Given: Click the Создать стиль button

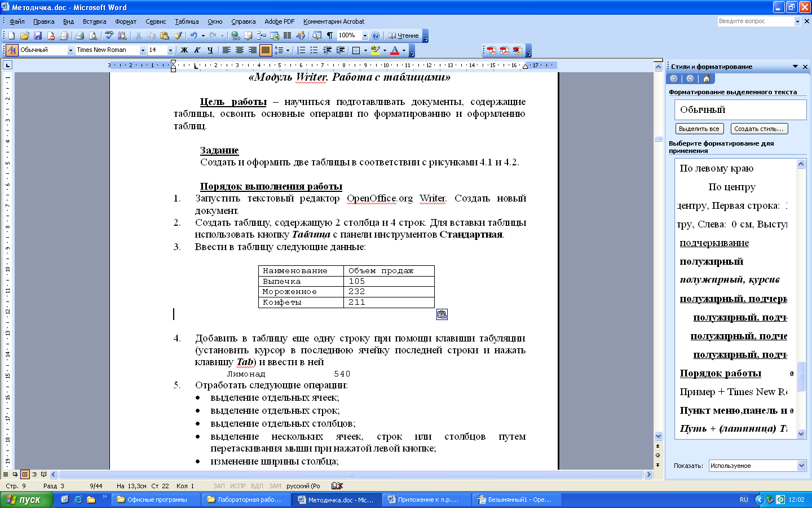Looking at the screenshot, I should pos(759,129).
